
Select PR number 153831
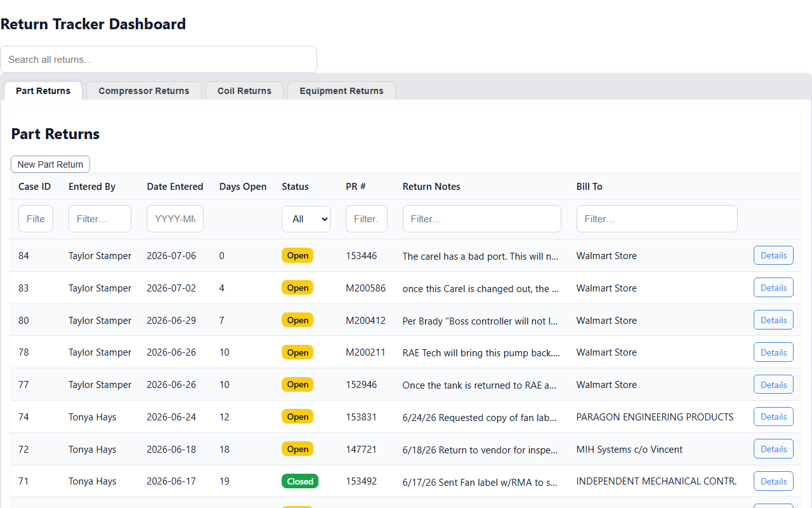tap(361, 417)
